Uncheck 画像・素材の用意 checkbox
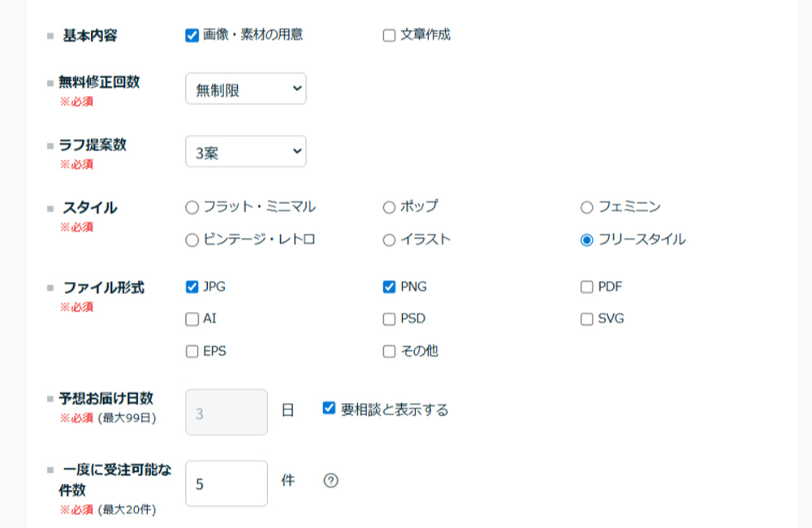This screenshot has width=812, height=528. tap(192, 35)
